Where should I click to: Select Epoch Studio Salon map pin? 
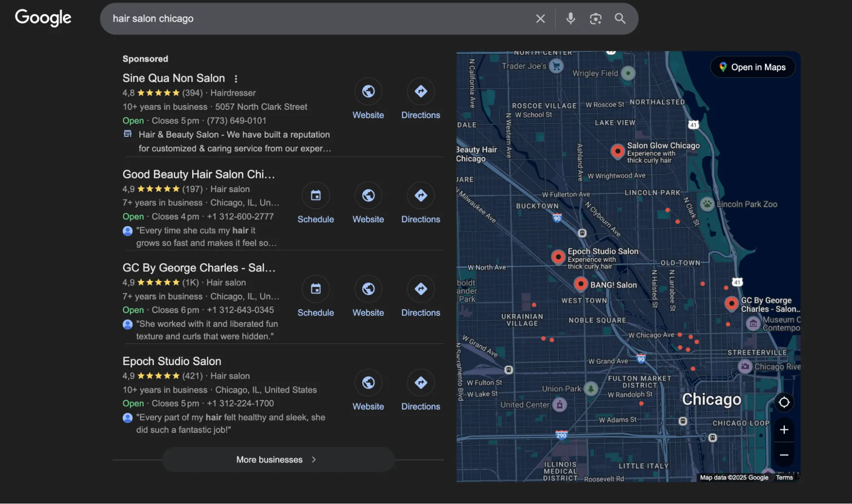(x=558, y=257)
